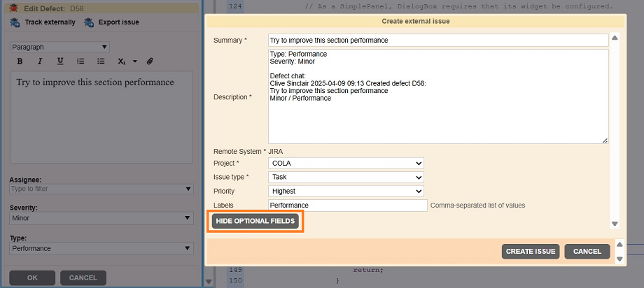Click the Track externally bug icon
The width and height of the screenshot is (644, 288).
pos(15,22)
